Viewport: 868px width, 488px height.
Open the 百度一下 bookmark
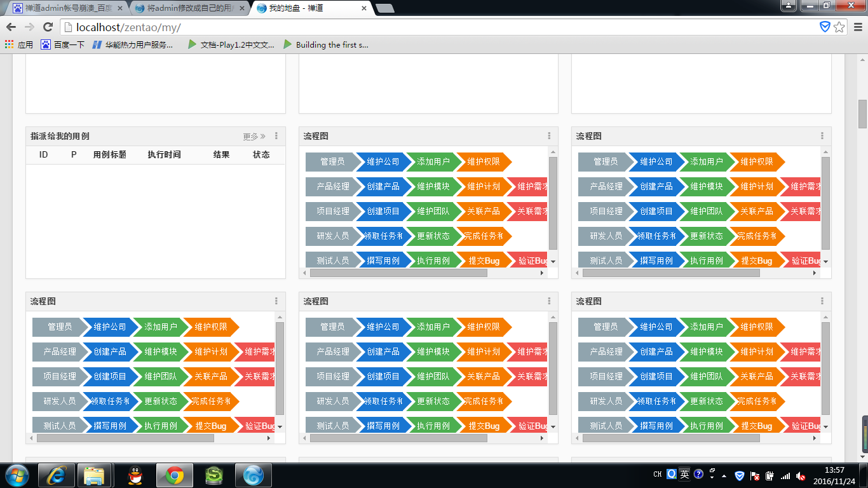pos(62,45)
